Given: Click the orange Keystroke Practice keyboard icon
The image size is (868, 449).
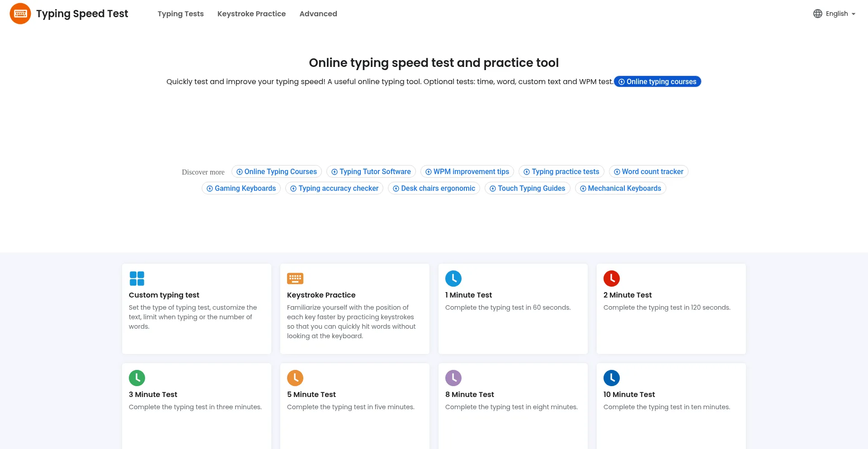Looking at the screenshot, I should (295, 279).
